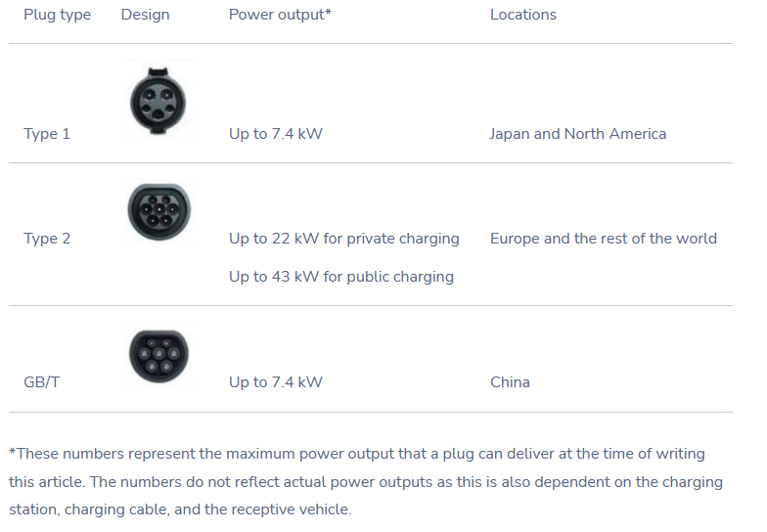Click the "Japan and North America" cell

pos(578,134)
